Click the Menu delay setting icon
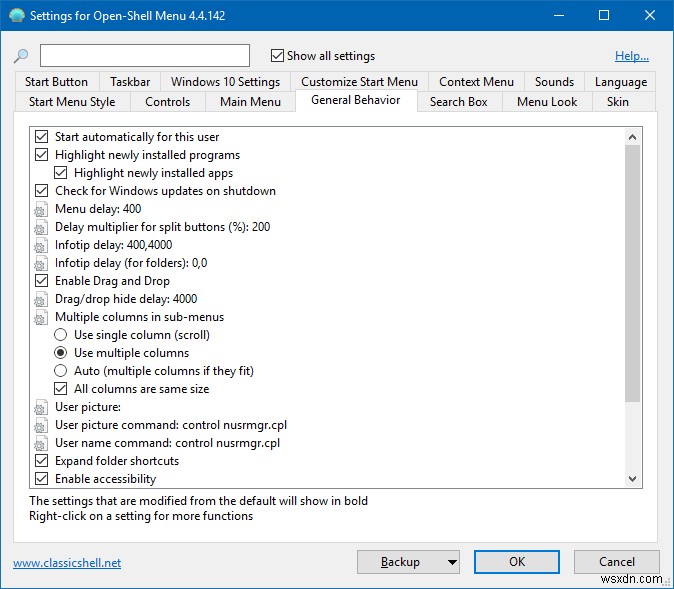 coord(41,209)
